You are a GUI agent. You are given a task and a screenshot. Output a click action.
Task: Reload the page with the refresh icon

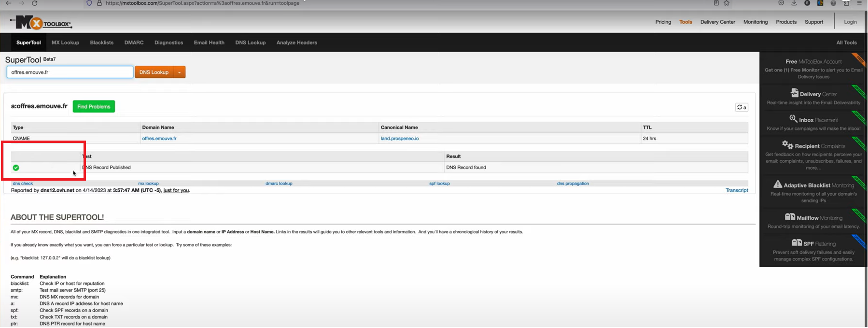tap(35, 3)
